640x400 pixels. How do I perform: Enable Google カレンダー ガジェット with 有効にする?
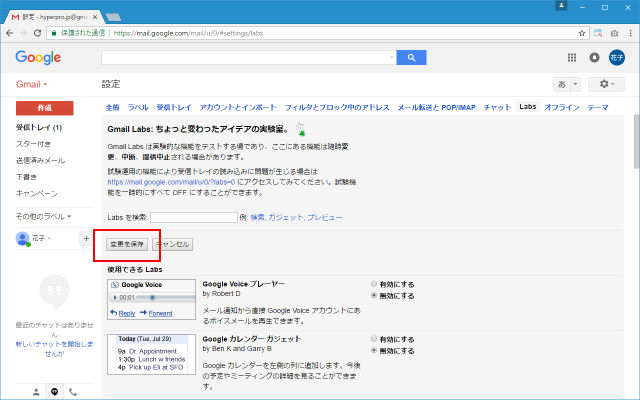[374, 339]
